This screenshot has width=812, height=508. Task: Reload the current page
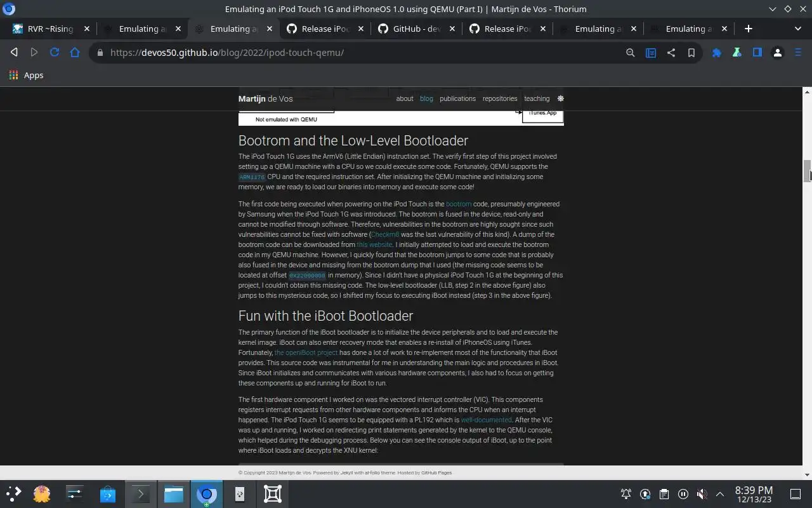(55, 53)
